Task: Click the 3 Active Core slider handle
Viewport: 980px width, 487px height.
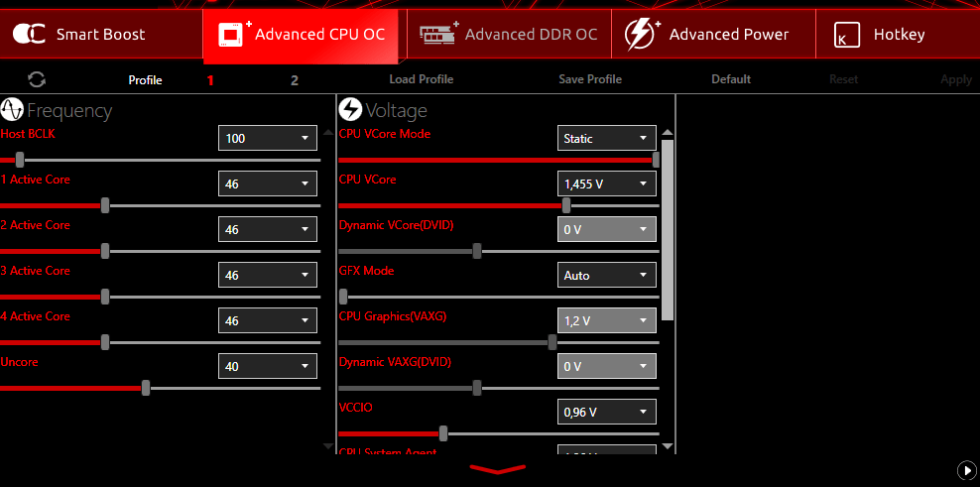Action: [x=105, y=297]
